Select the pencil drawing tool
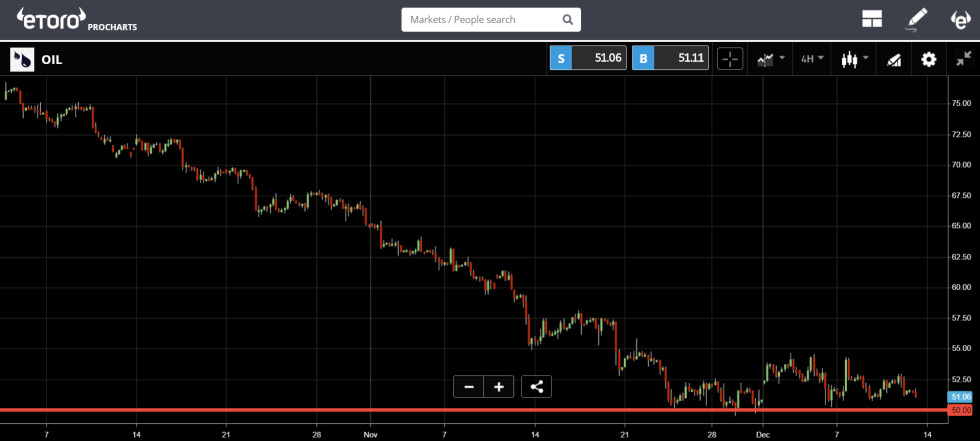 916,19
